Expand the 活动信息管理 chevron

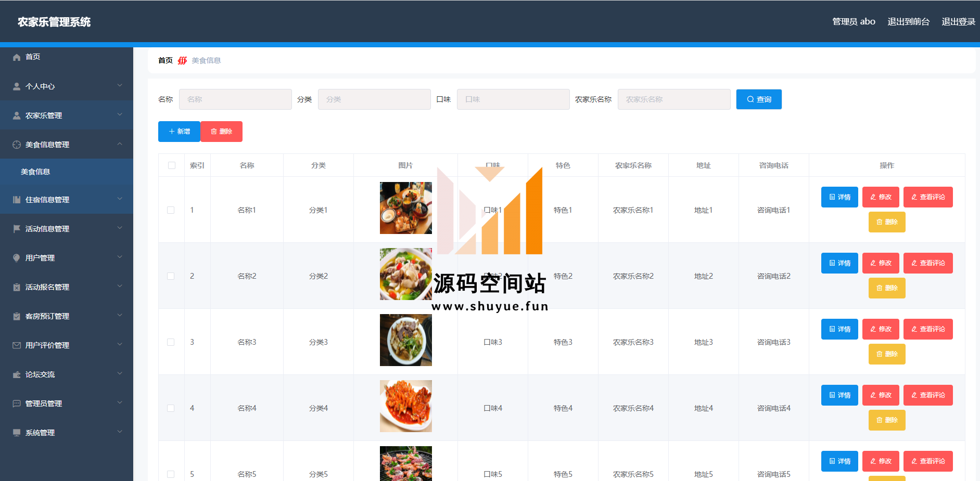click(x=120, y=228)
